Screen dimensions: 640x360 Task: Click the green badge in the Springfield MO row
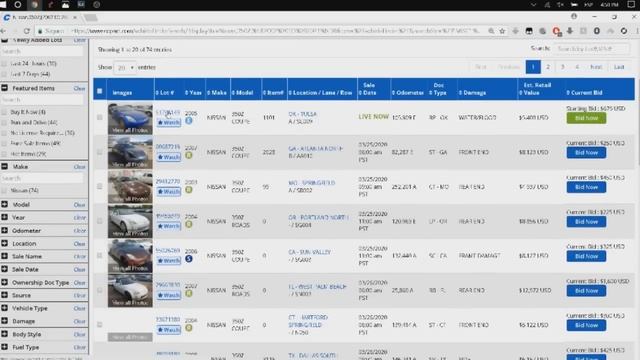[x=189, y=190]
